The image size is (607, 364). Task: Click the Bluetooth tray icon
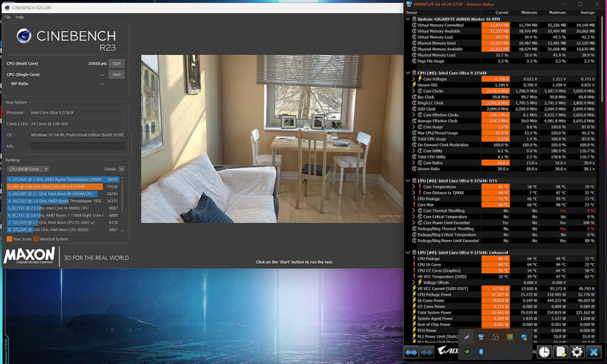481,352
